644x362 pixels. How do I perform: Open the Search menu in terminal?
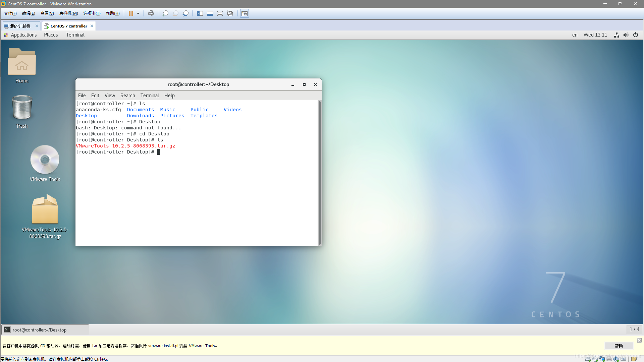(x=127, y=96)
